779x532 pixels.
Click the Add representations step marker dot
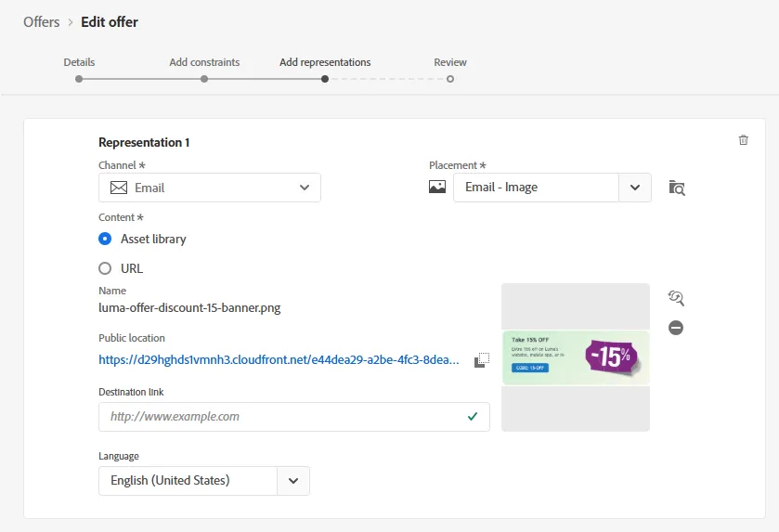pyautogui.click(x=325, y=79)
